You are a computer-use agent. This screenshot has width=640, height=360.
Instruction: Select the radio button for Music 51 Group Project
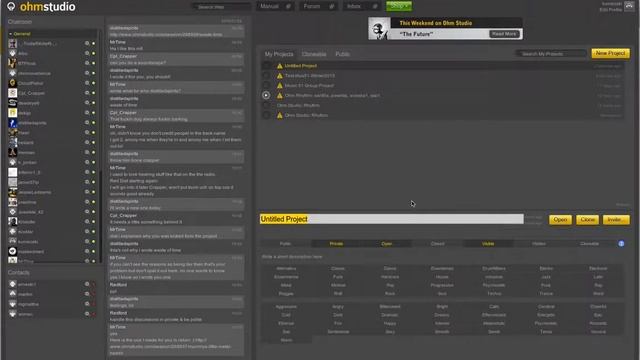266,86
